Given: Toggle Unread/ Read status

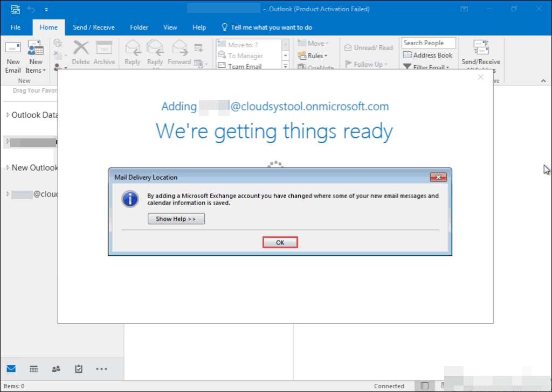Looking at the screenshot, I should click(x=368, y=48).
